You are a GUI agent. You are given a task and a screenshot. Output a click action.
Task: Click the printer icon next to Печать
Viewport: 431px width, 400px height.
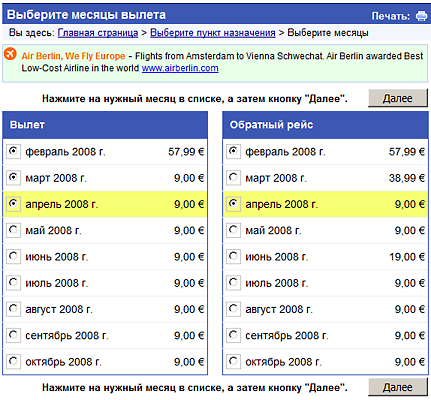[x=421, y=16]
